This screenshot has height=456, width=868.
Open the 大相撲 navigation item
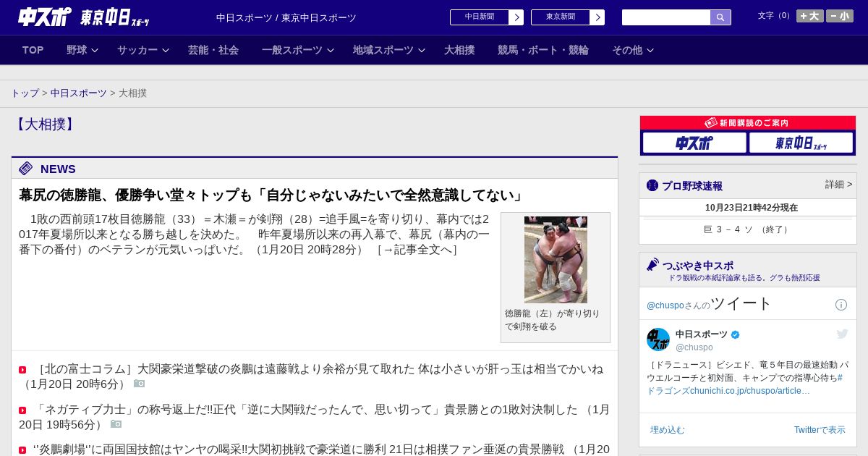(459, 50)
